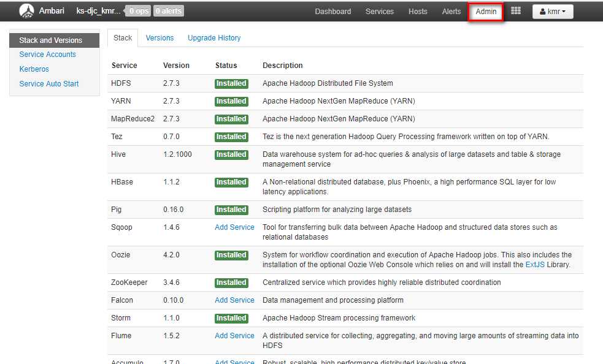This screenshot has width=603, height=364.
Task: Click the Falcon service name
Action: pyautogui.click(x=122, y=300)
